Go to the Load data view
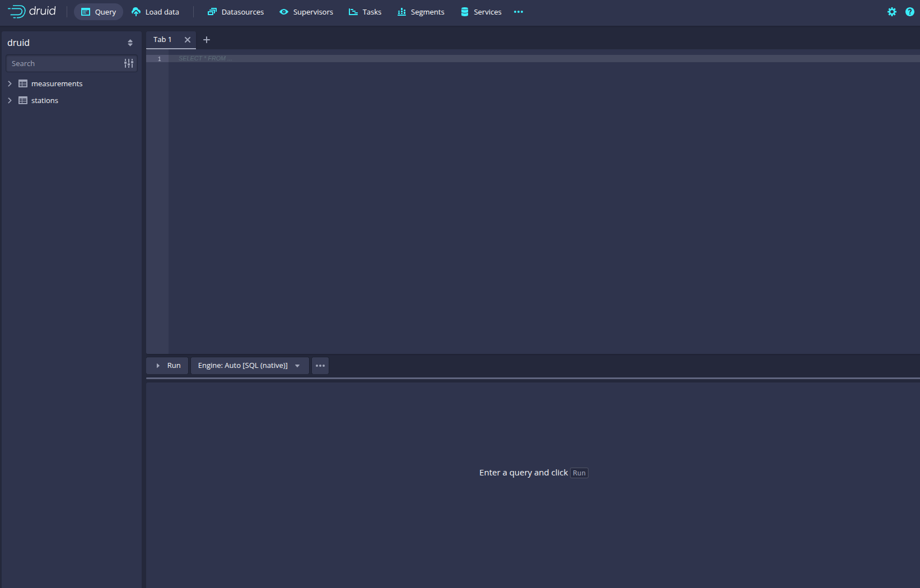The height and width of the screenshot is (588, 920). click(155, 12)
